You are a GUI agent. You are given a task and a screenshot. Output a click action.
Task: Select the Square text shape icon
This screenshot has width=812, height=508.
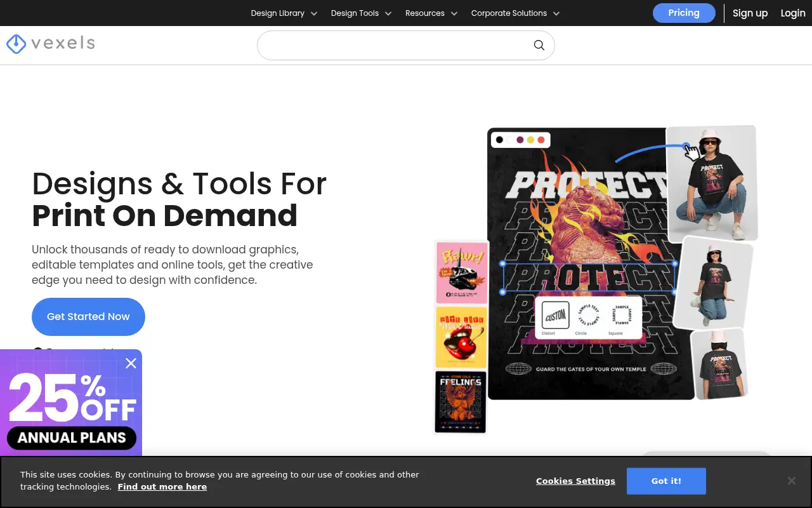pyautogui.click(x=620, y=315)
